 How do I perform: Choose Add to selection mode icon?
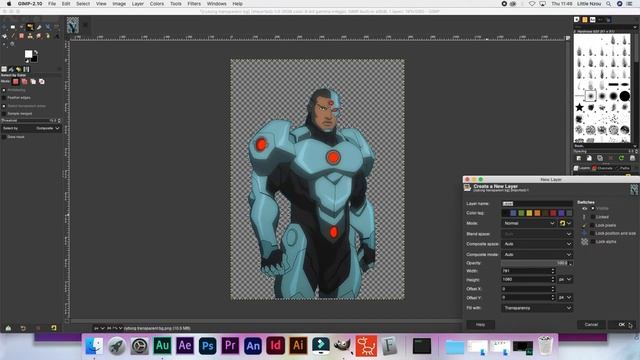pyautogui.click(x=24, y=82)
